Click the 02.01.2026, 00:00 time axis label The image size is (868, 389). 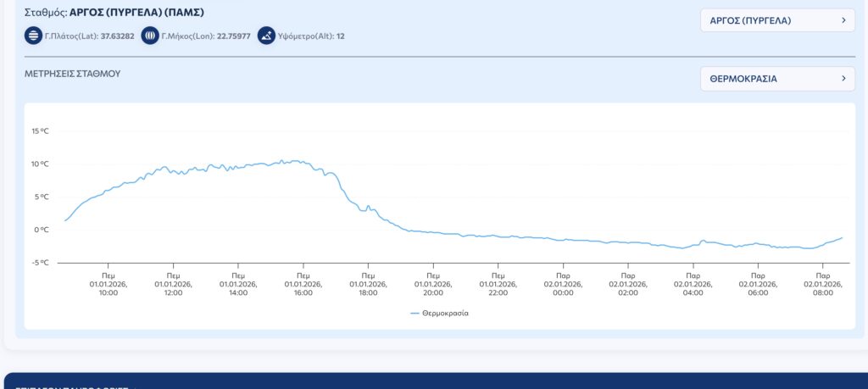[563, 284]
